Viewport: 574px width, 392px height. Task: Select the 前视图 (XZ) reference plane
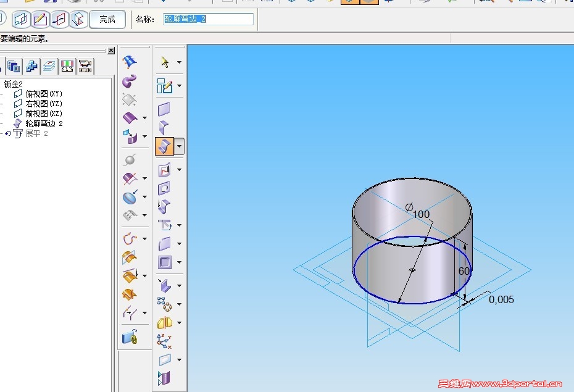[44, 114]
